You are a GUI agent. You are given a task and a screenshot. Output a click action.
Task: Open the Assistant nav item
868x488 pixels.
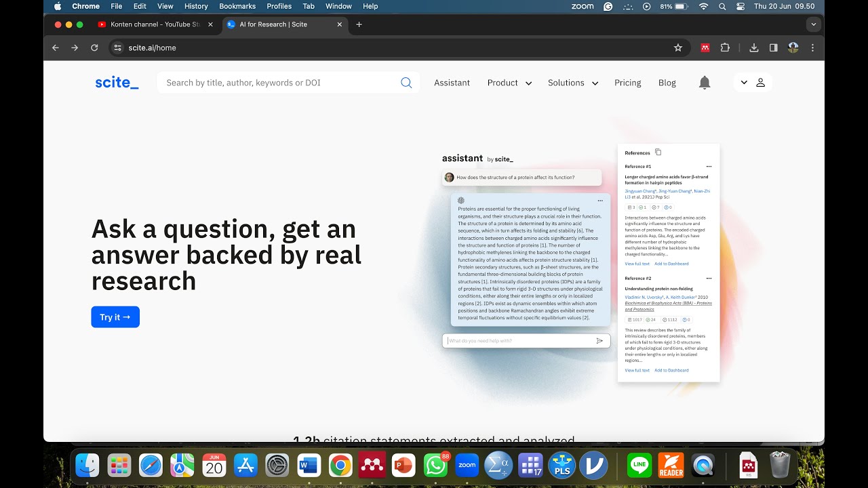(452, 83)
